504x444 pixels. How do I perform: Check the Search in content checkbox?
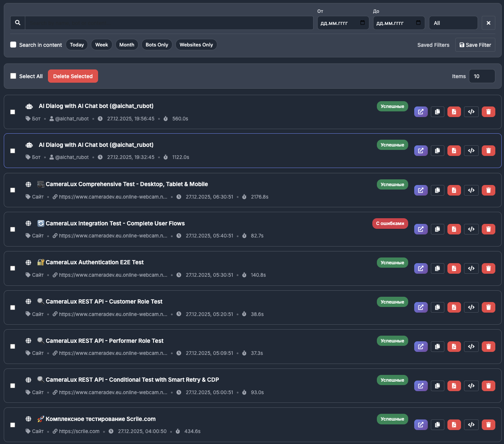(13, 45)
